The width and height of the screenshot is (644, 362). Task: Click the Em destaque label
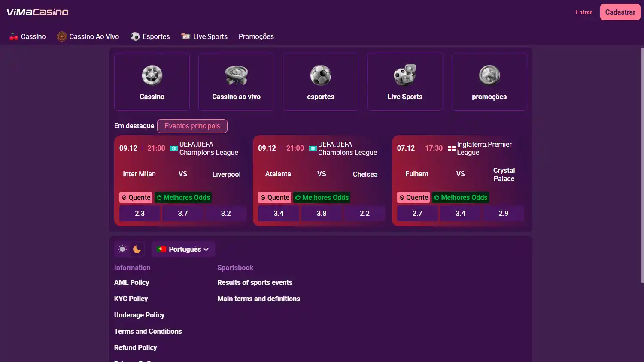pos(134,126)
